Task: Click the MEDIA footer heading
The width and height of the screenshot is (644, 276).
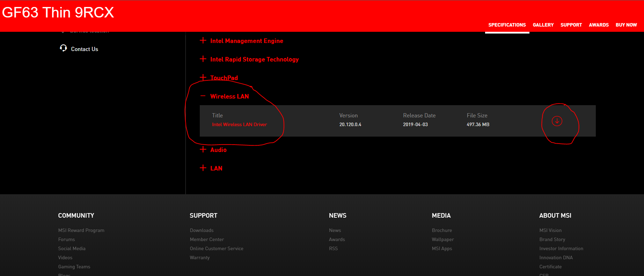Action: tap(441, 216)
